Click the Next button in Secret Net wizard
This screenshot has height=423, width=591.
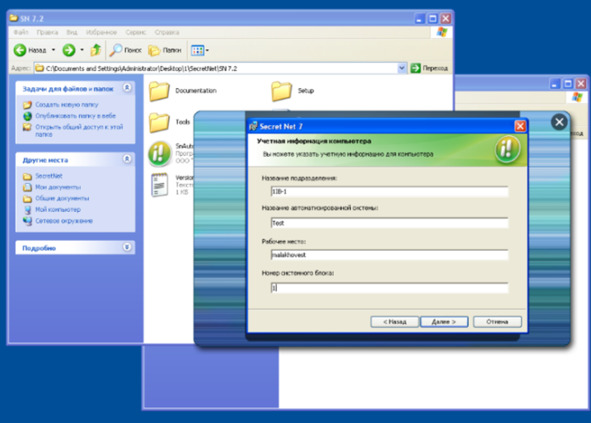(x=444, y=322)
